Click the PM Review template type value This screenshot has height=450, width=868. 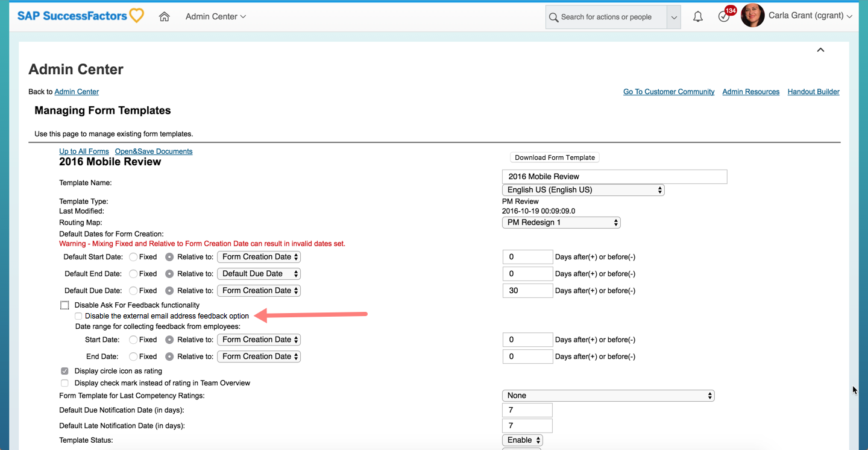[520, 201]
